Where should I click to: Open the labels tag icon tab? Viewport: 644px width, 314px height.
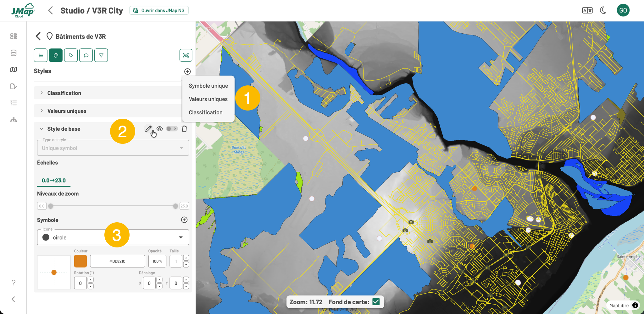pos(71,55)
